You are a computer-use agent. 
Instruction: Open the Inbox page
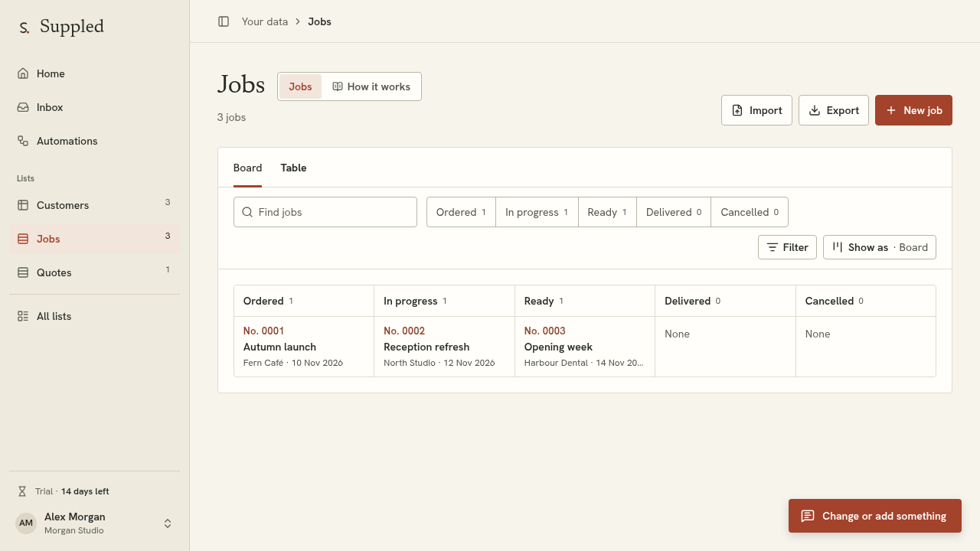click(x=94, y=107)
